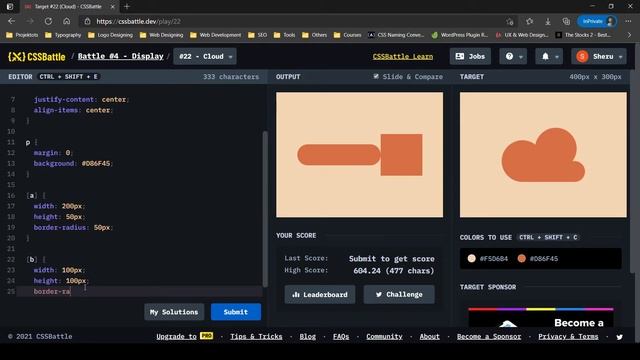This screenshot has height=360, width=640.
Task: Open Tips & Tricks footer link
Action: 256,336
